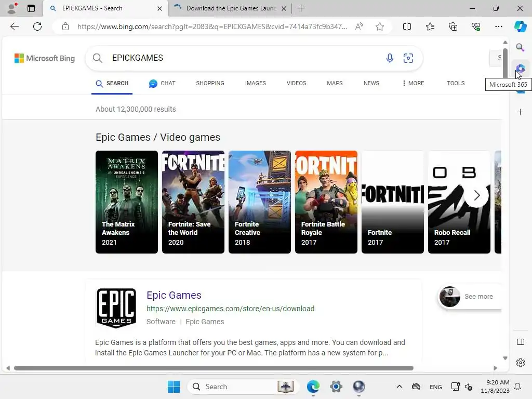Image resolution: width=532 pixels, height=399 pixels.
Task: Open Settings from the taskbar
Action: (336, 387)
